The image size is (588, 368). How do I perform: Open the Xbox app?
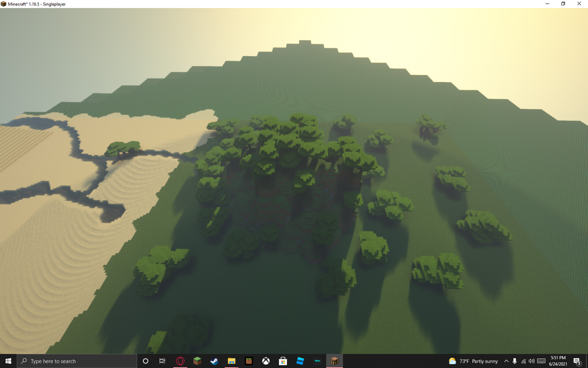coord(266,361)
